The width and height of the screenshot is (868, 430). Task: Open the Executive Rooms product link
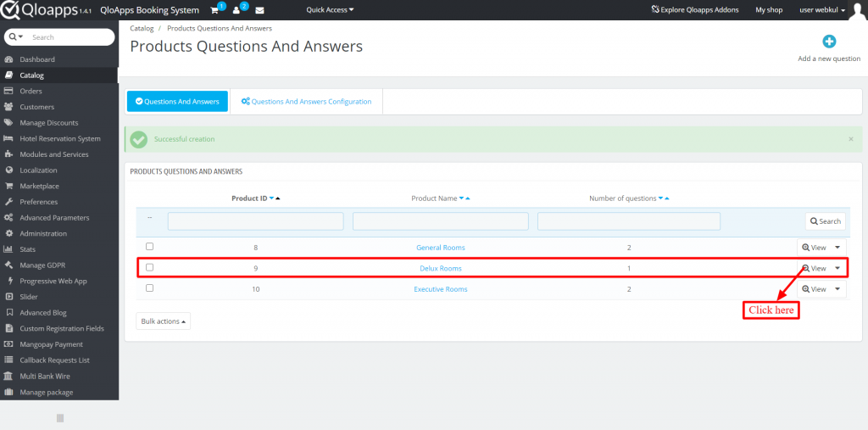coord(441,289)
